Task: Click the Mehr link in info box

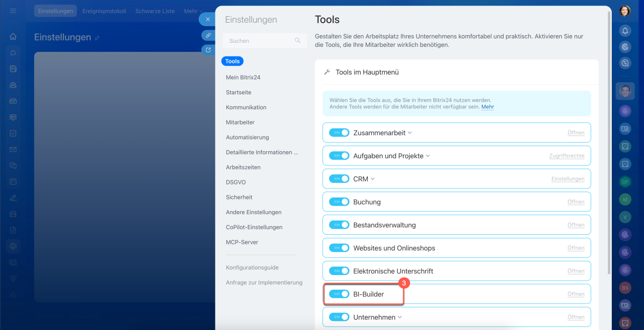Action: [x=488, y=107]
